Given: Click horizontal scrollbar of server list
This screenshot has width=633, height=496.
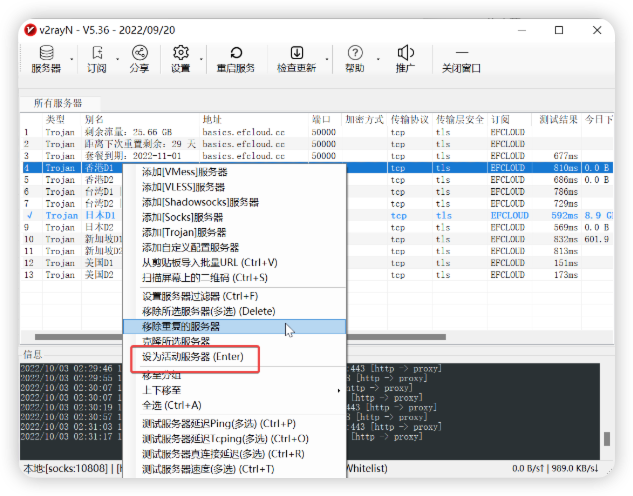Looking at the screenshot, I should coord(240,337).
